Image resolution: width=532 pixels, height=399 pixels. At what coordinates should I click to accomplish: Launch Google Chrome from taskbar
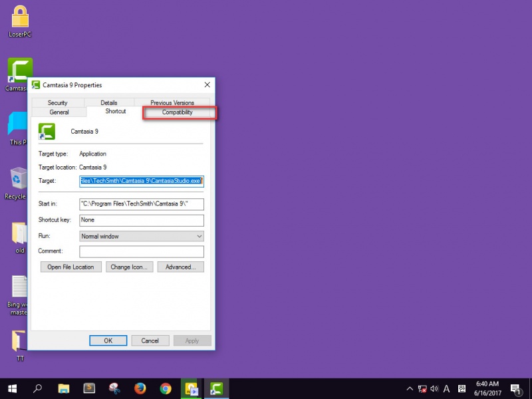pos(166,388)
